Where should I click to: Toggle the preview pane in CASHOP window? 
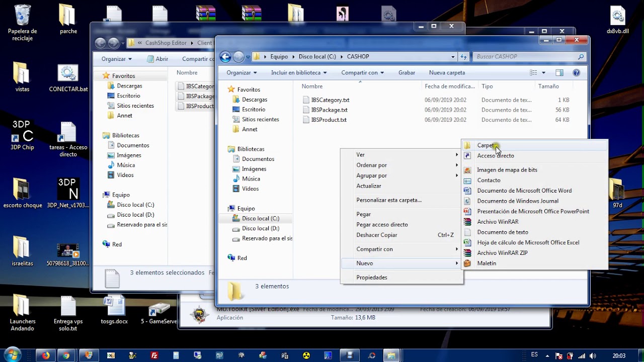point(559,73)
